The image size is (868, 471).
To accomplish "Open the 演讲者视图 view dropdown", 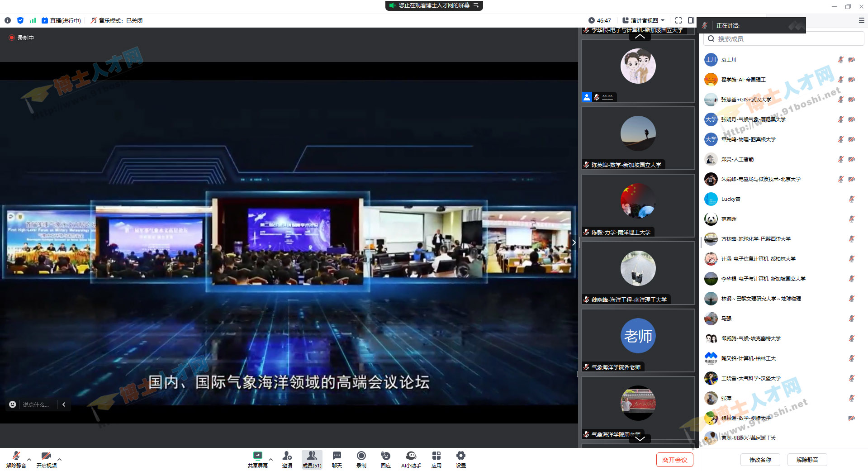I will point(644,20).
